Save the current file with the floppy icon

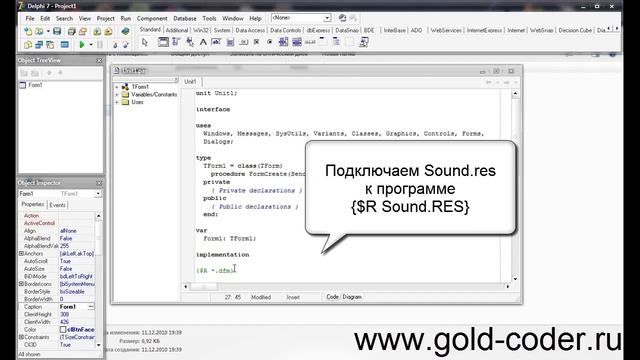pos(57,31)
